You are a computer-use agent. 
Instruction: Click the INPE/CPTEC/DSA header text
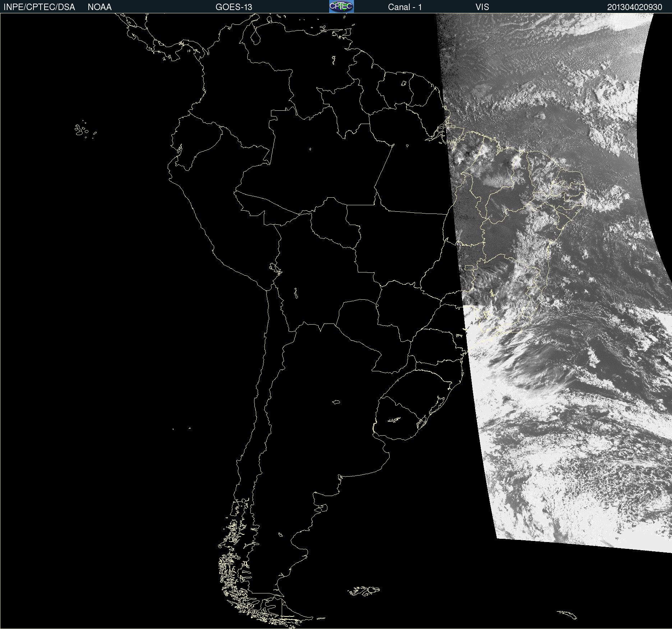39,7
